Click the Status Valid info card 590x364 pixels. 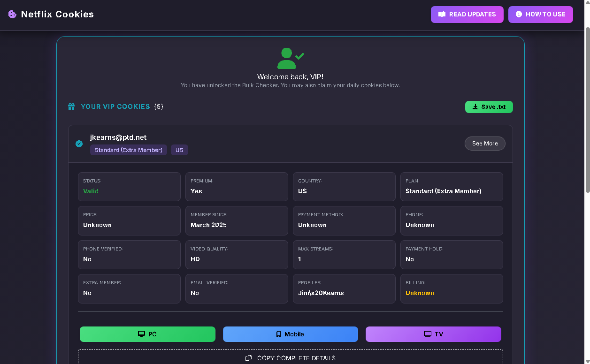coord(129,187)
